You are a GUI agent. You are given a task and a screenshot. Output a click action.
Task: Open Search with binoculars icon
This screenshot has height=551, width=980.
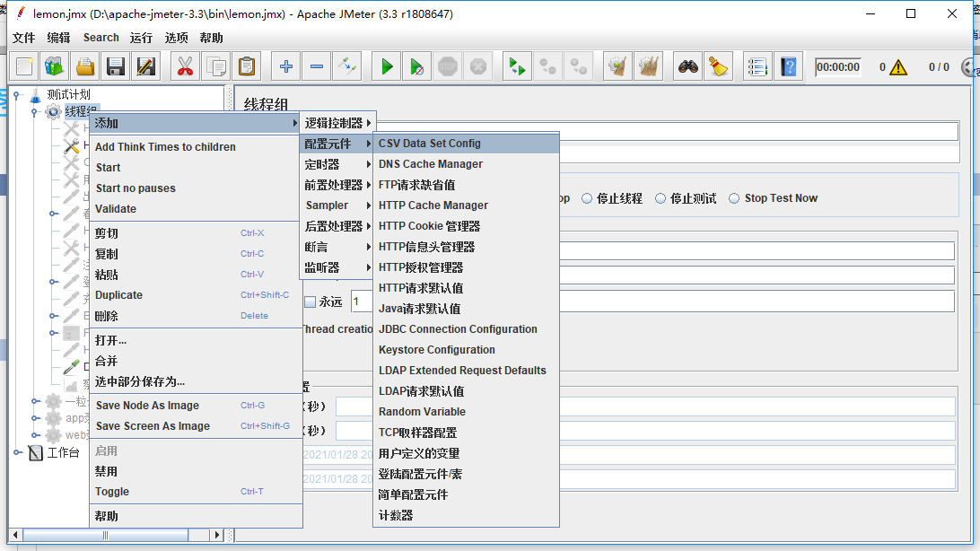tap(688, 66)
